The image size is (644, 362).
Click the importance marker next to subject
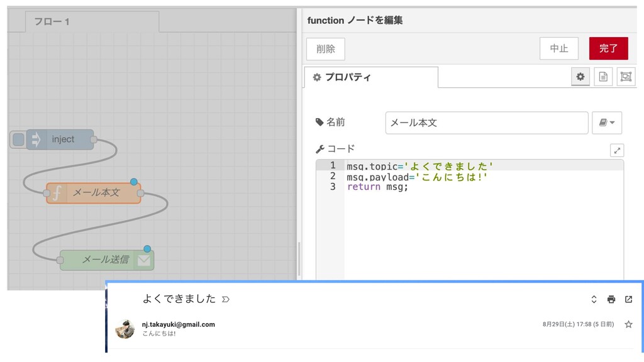pos(226,300)
